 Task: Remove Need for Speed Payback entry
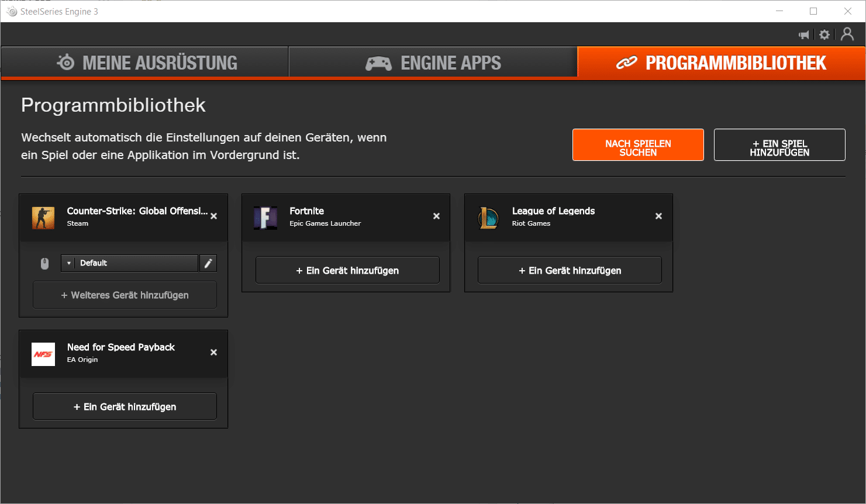coord(214,353)
